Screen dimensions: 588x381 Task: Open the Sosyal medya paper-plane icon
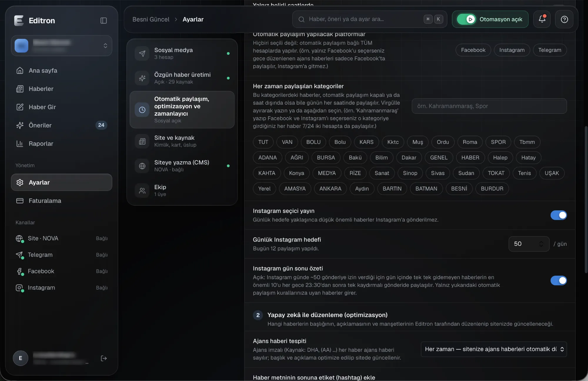click(x=142, y=53)
